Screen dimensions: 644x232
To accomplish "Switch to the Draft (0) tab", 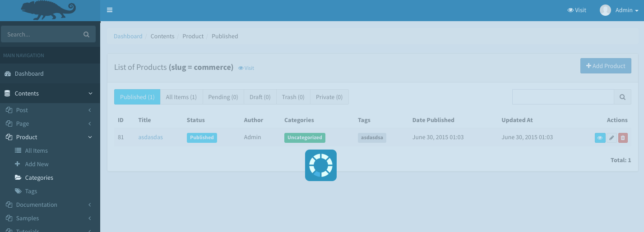I will (x=260, y=97).
